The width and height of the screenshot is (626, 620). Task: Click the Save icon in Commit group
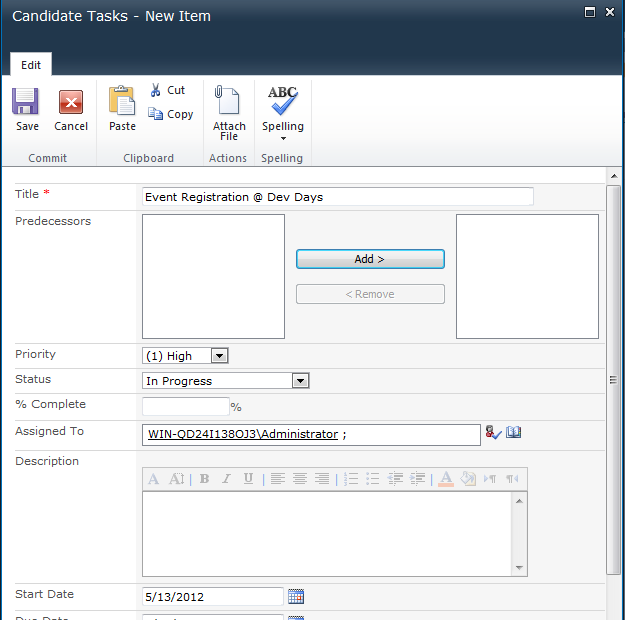(x=26, y=101)
